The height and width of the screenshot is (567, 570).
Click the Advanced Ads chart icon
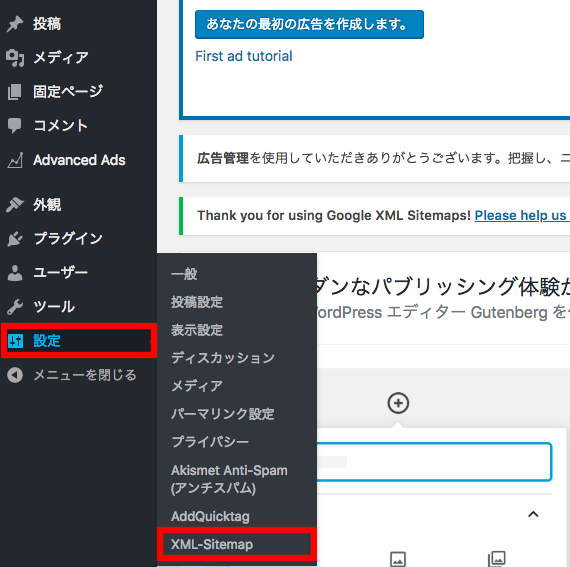[x=15, y=160]
